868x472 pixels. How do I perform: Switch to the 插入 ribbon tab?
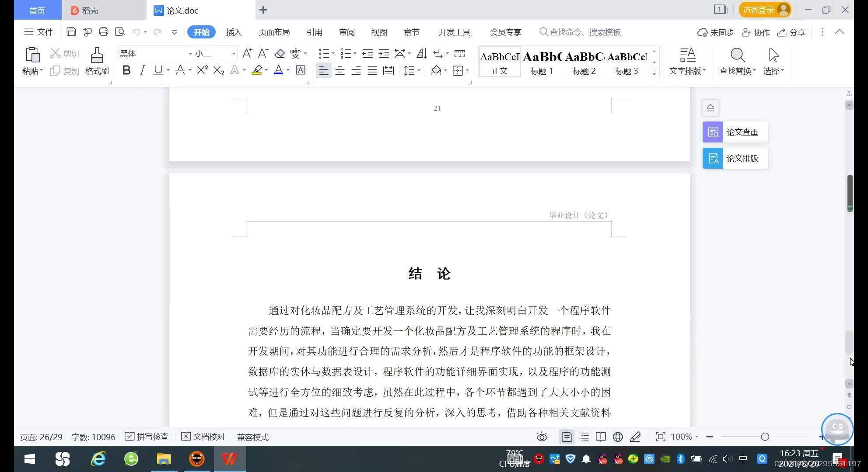click(234, 32)
